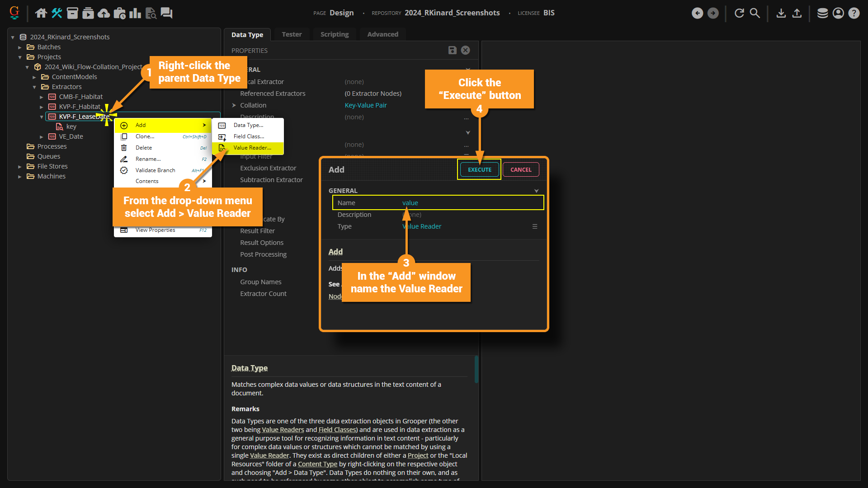This screenshot has width=868, height=488.
Task: Open the help question mark icon
Action: pyautogui.click(x=854, y=13)
